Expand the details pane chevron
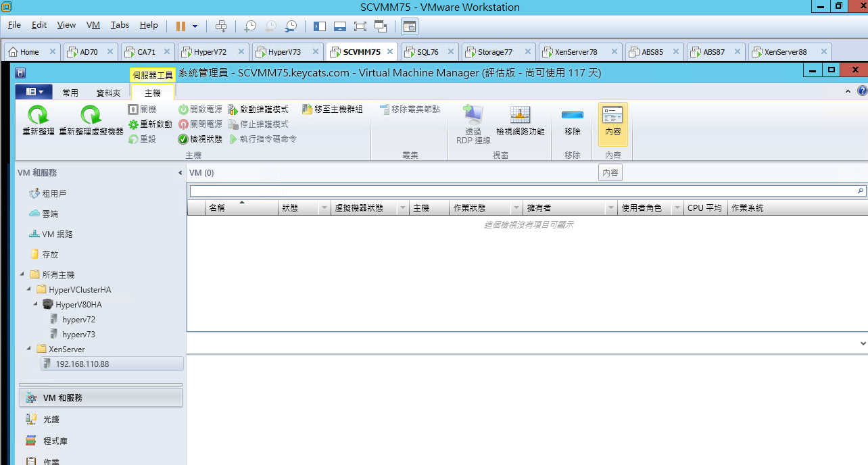Viewport: 868px width, 465px height. point(863,343)
